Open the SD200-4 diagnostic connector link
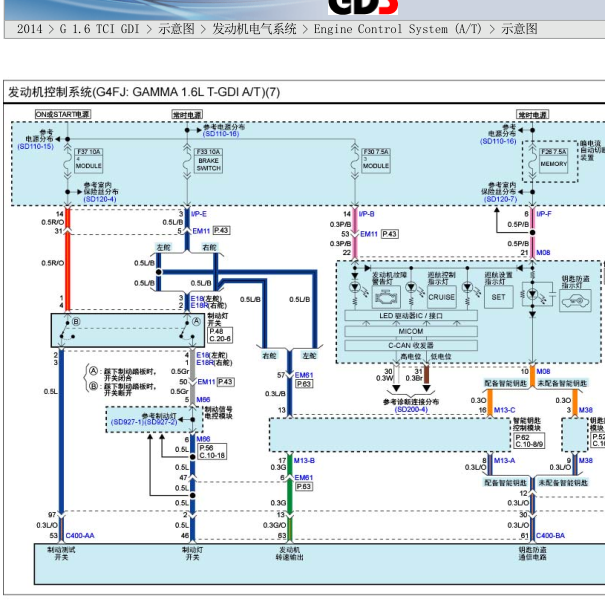The image size is (605, 608). coord(411,409)
